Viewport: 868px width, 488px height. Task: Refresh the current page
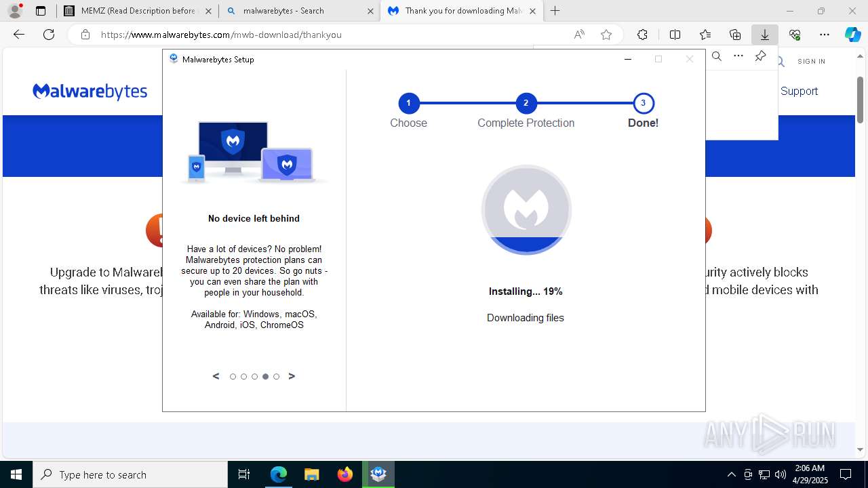pyautogui.click(x=49, y=35)
